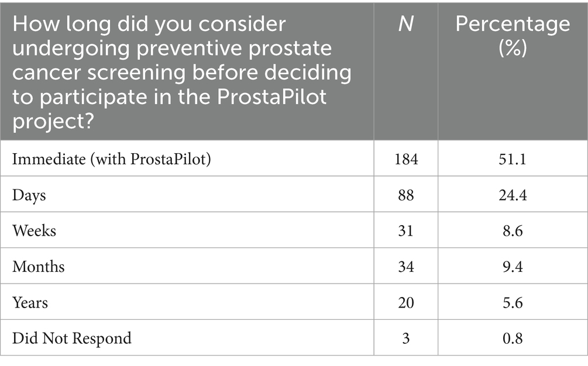
Task: Click the 0.8 percentage cell
Action: [x=513, y=339]
